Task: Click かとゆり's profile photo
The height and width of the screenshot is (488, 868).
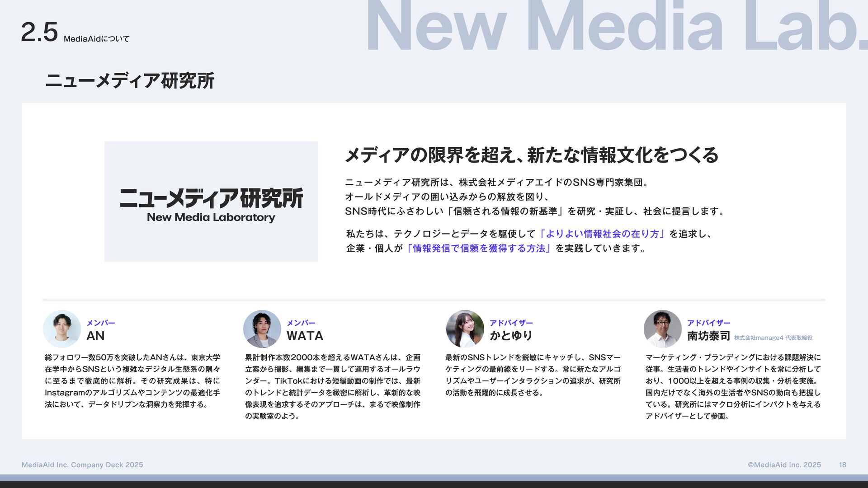Action: point(465,328)
